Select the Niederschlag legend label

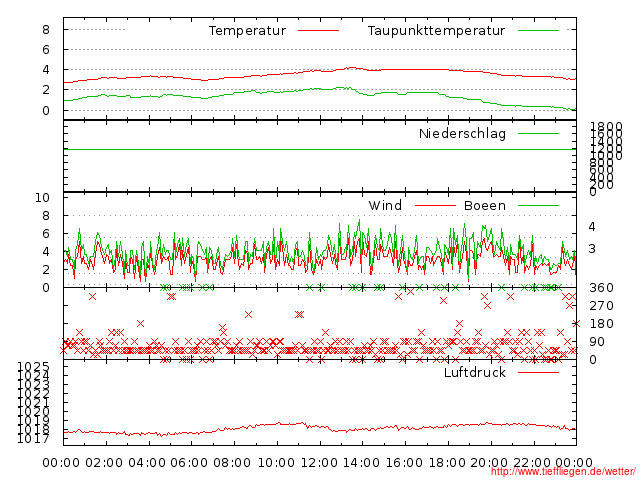[462, 133]
